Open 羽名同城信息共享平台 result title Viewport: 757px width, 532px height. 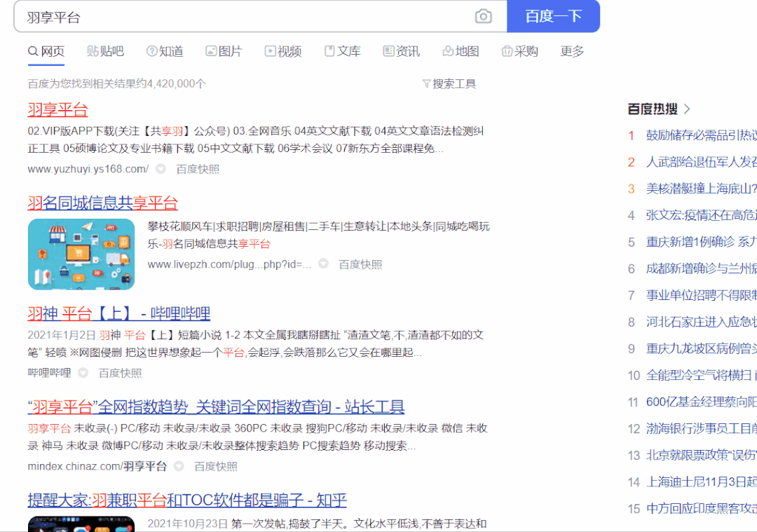tap(103, 203)
